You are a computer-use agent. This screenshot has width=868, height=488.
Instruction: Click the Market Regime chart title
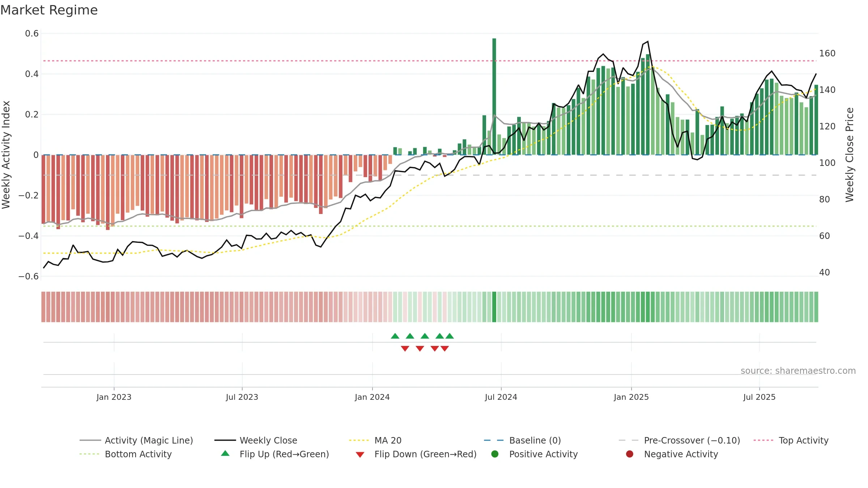(49, 10)
